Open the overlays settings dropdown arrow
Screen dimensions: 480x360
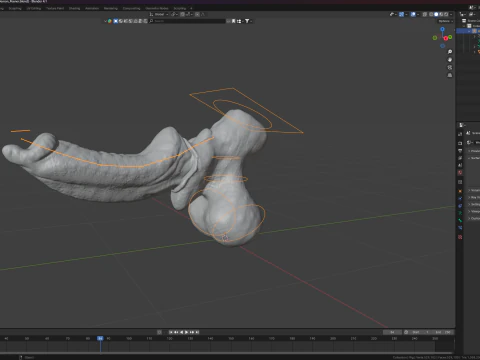pyautogui.click(x=418, y=14)
